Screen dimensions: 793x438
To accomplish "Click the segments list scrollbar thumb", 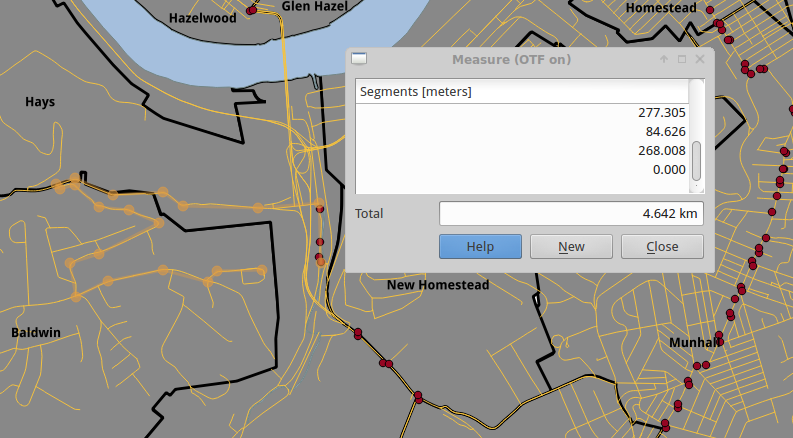I will (697, 160).
